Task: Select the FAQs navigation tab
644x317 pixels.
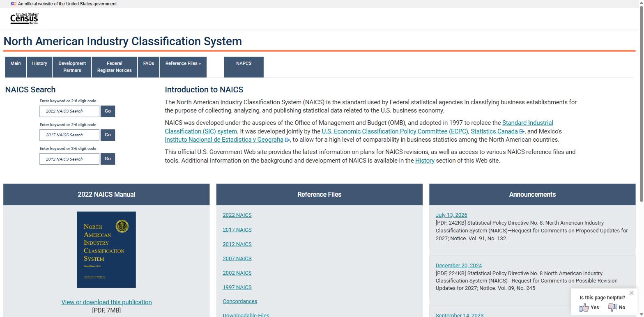Action: (x=149, y=67)
